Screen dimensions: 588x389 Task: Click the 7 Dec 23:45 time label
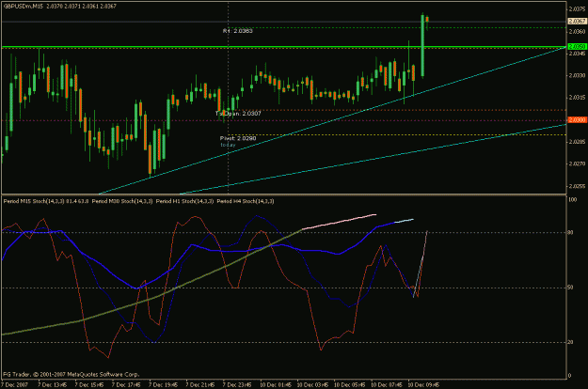[x=237, y=385]
